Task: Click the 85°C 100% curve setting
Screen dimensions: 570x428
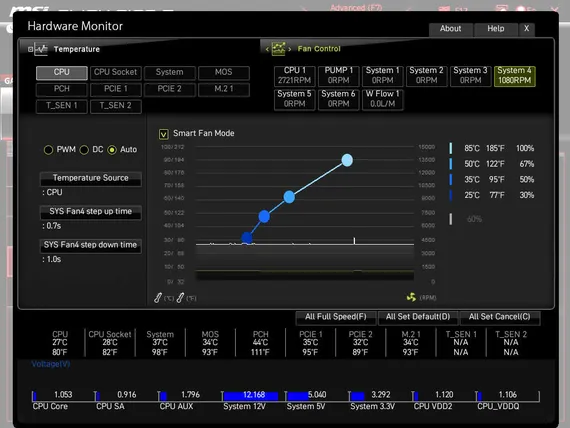Action: [x=492, y=148]
